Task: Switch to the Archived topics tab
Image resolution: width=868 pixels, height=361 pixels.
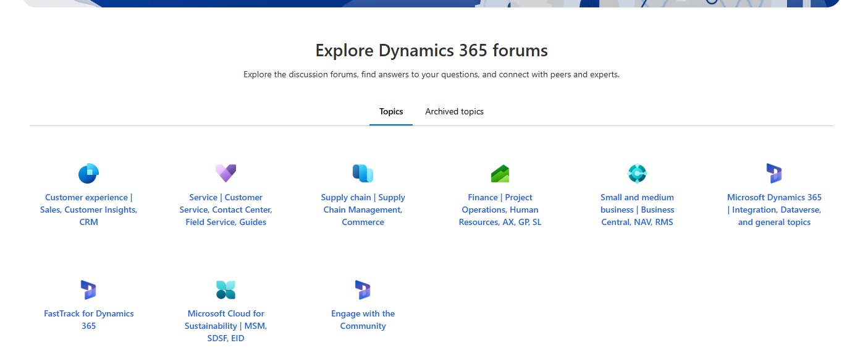Action: 454,111
